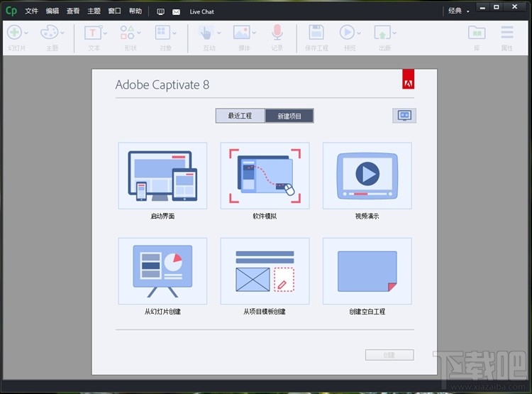Open the Themes (主题) palette icon

pyautogui.click(x=49, y=33)
